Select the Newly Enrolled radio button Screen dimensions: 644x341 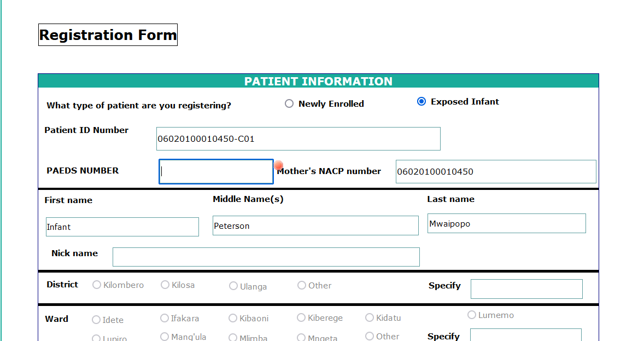pos(289,104)
